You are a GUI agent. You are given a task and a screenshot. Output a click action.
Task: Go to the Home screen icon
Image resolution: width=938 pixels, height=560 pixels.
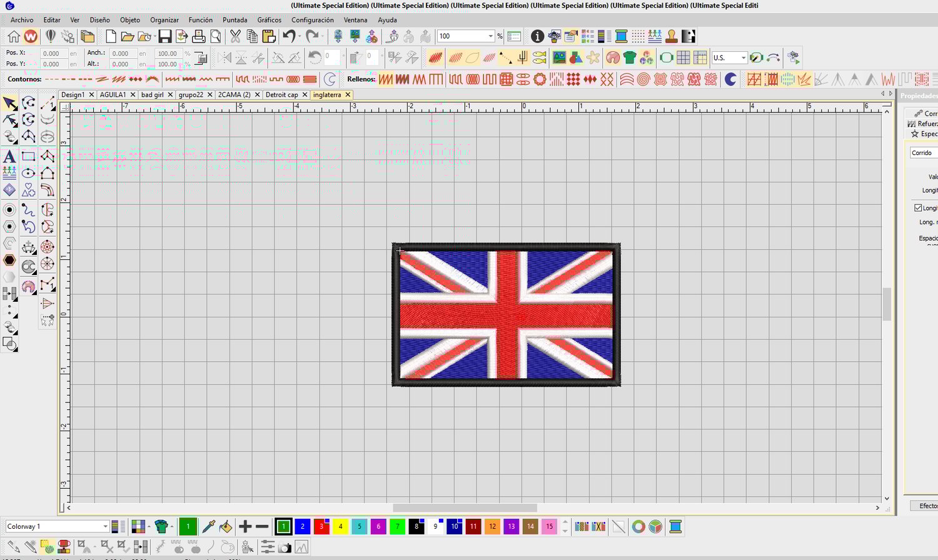click(14, 36)
